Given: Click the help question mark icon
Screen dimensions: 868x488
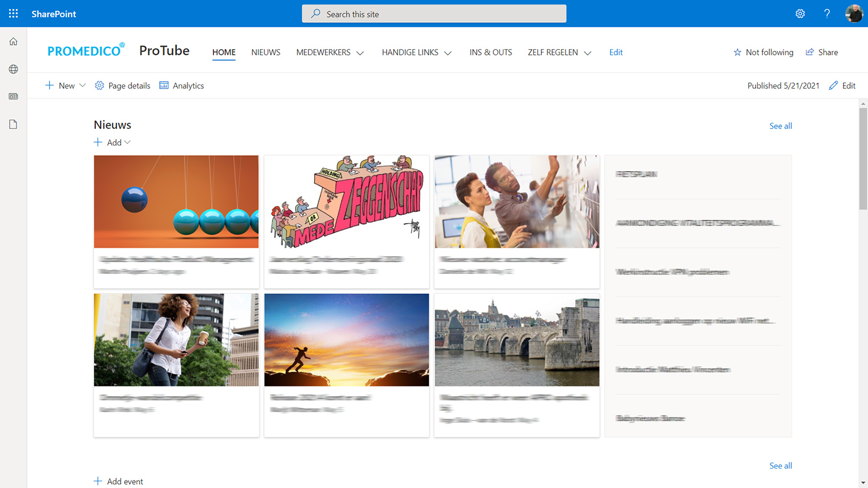Looking at the screenshot, I should [x=827, y=14].
